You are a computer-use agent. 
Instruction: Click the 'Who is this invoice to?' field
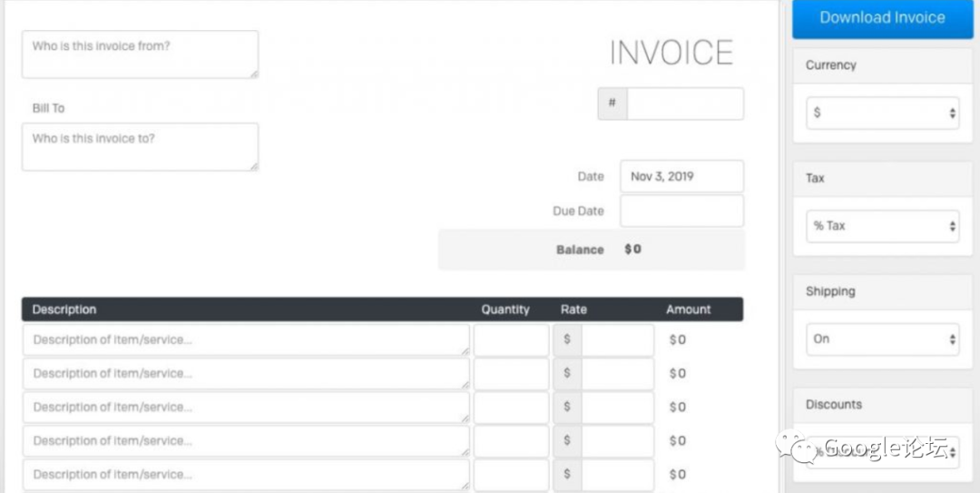140,147
